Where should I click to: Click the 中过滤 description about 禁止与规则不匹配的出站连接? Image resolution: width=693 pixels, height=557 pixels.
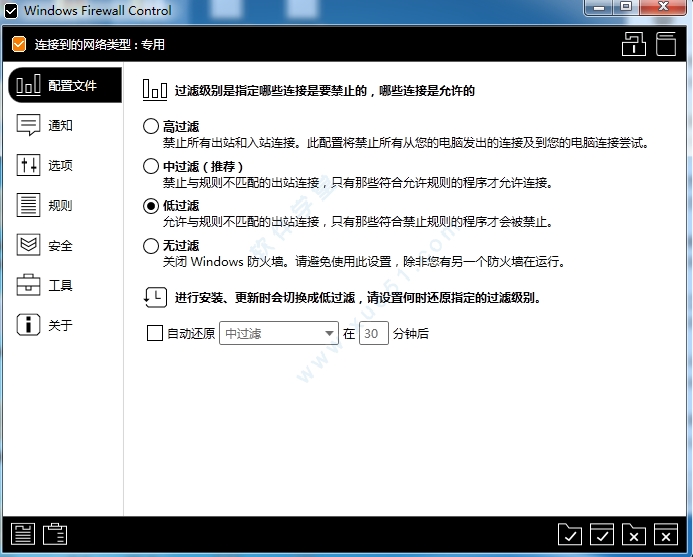(358, 182)
